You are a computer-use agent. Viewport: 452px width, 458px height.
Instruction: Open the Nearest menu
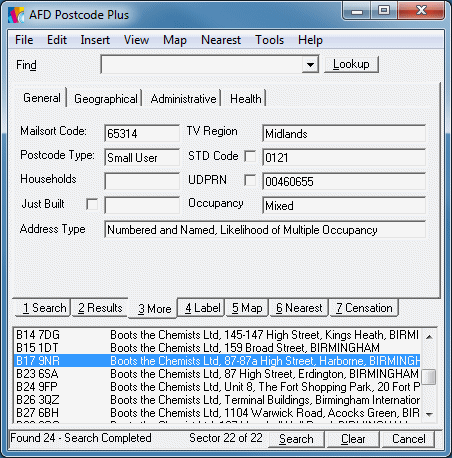tap(221, 40)
